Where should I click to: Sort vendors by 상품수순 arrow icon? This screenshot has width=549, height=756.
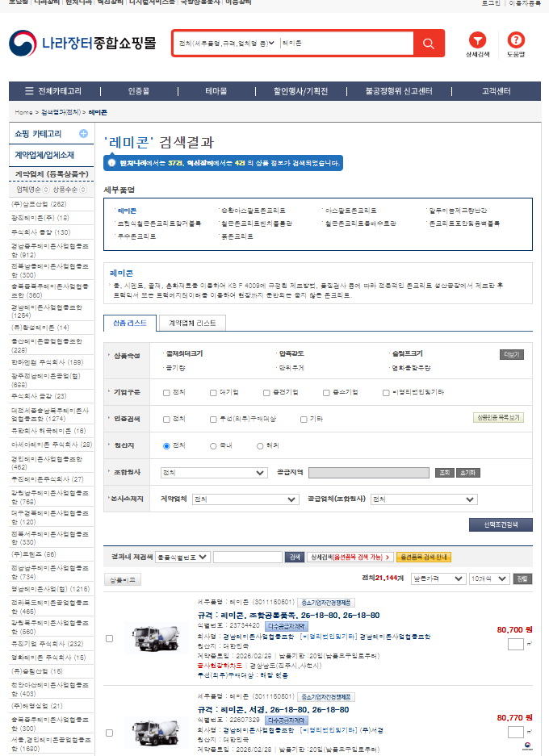[x=83, y=190]
